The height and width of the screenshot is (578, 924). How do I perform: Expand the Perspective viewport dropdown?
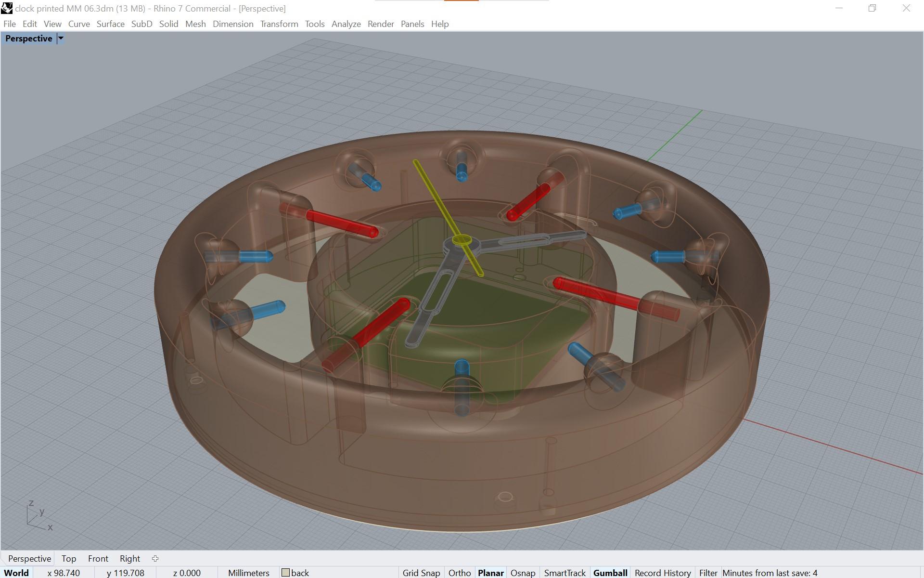[x=60, y=38]
